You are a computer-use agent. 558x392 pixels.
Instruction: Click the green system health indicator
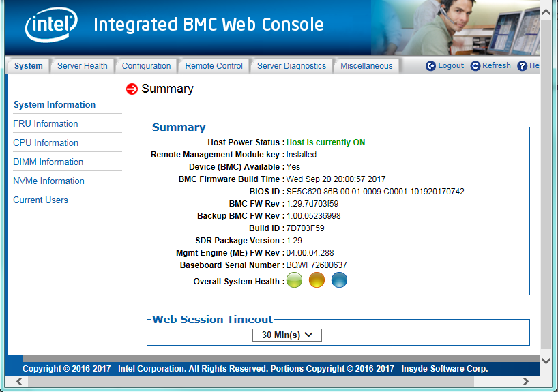(x=294, y=280)
